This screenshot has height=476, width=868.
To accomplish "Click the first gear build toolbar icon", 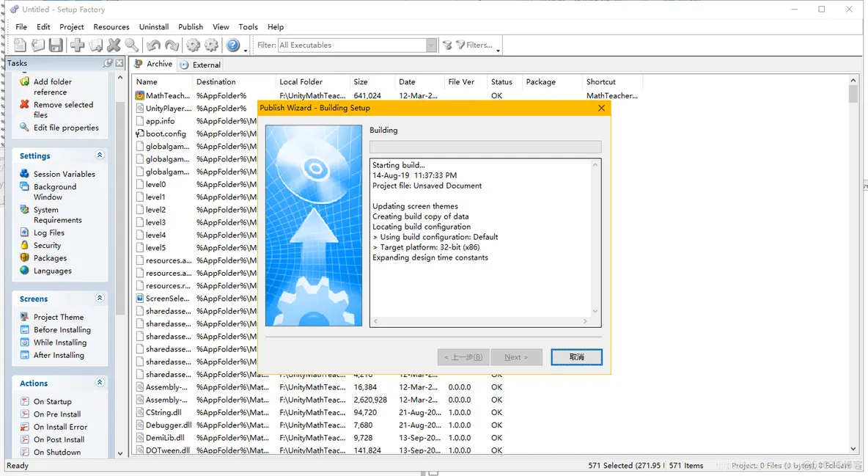I will pos(194,45).
